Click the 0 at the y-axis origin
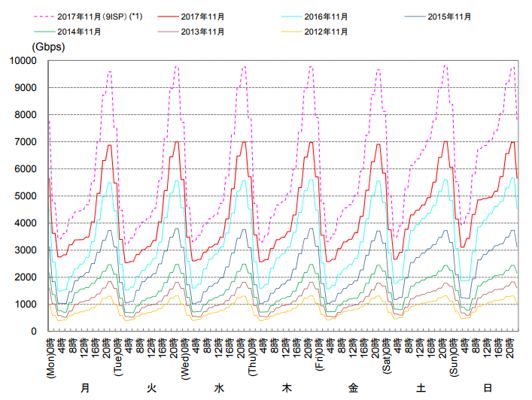The width and height of the screenshot is (532, 400). (34, 332)
